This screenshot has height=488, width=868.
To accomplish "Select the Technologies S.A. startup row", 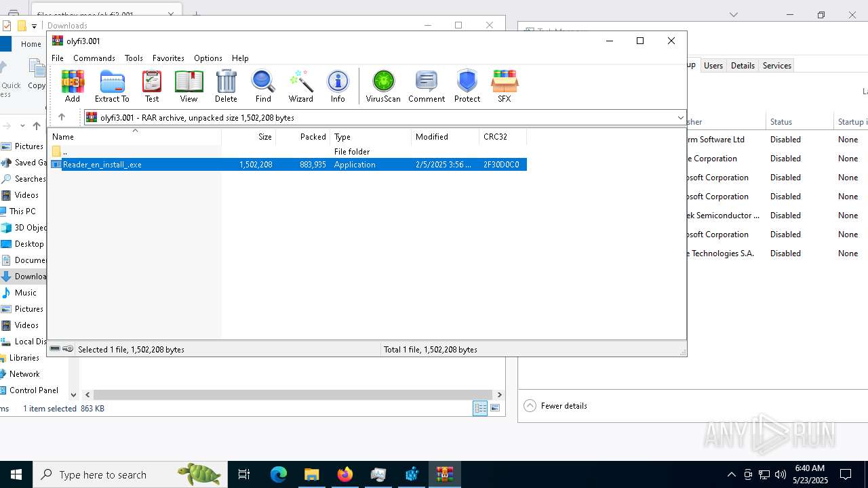I will pyautogui.click(x=777, y=253).
